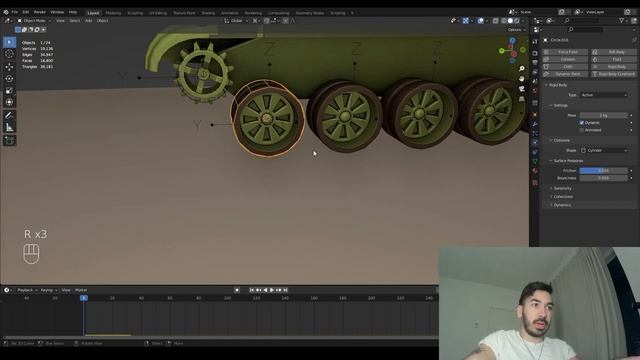Toggle X-ray display mode
This screenshot has width=640, height=360.
click(x=496, y=21)
